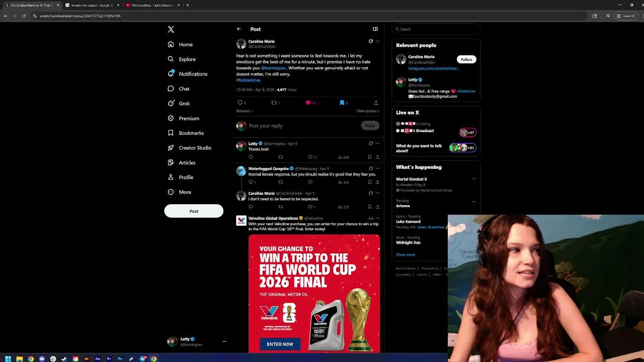The width and height of the screenshot is (644, 362).
Task: Open Articles in the sidebar
Action: (182, 162)
